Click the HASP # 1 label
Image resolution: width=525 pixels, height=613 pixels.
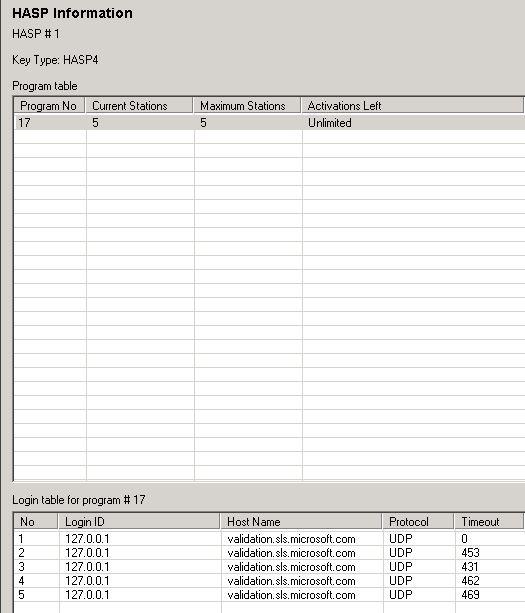click(x=36, y=34)
